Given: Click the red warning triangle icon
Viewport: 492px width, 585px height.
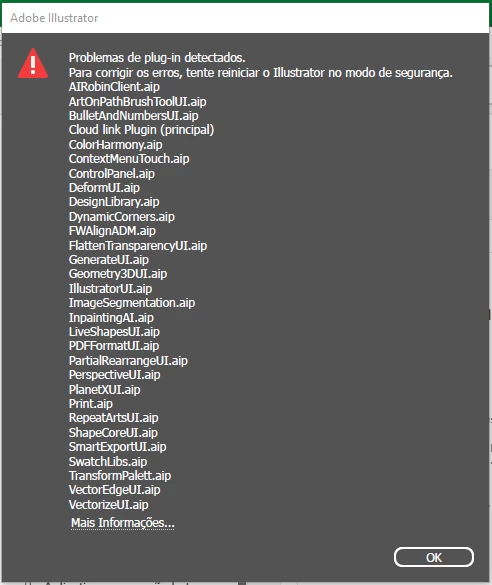Looking at the screenshot, I should click(33, 63).
